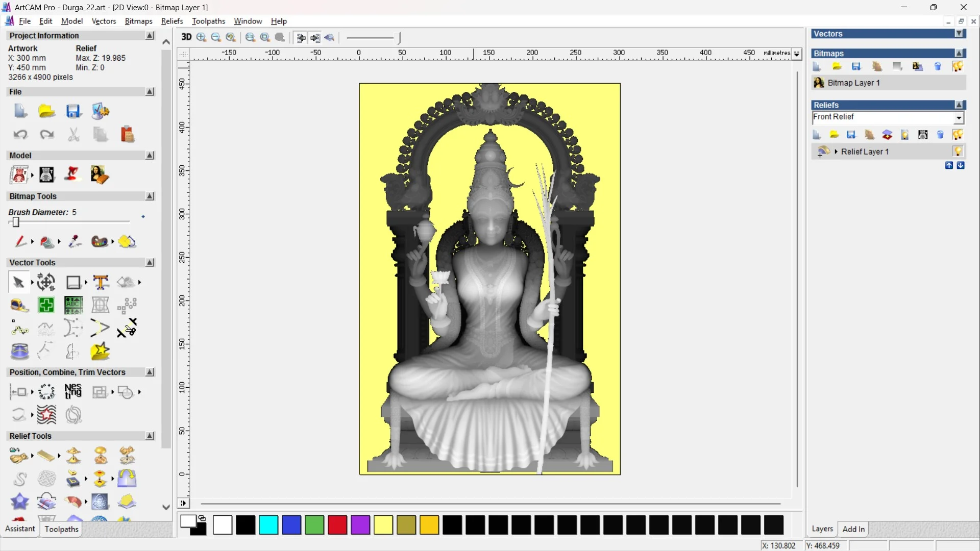The image size is (980, 551).
Task: Pick the red swatch from color palette
Action: (x=337, y=525)
